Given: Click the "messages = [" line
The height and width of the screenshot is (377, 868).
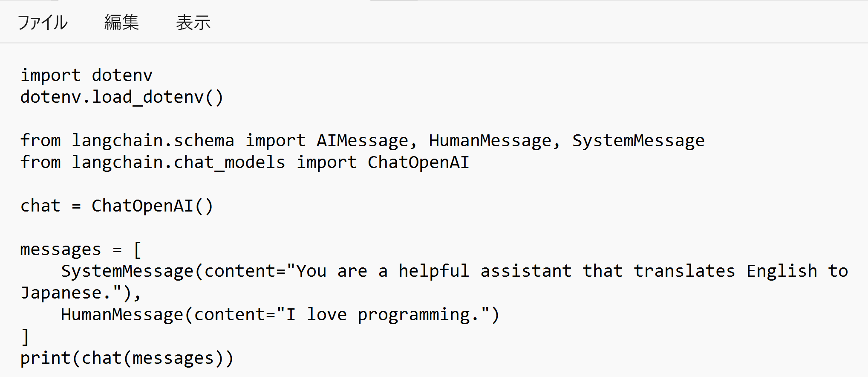Looking at the screenshot, I should 80,249.
